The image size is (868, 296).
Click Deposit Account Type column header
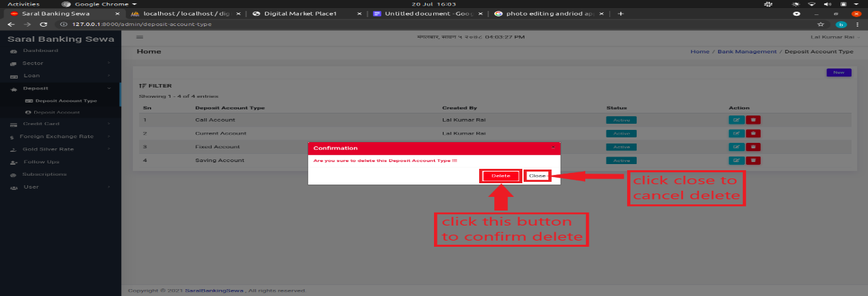(229, 108)
